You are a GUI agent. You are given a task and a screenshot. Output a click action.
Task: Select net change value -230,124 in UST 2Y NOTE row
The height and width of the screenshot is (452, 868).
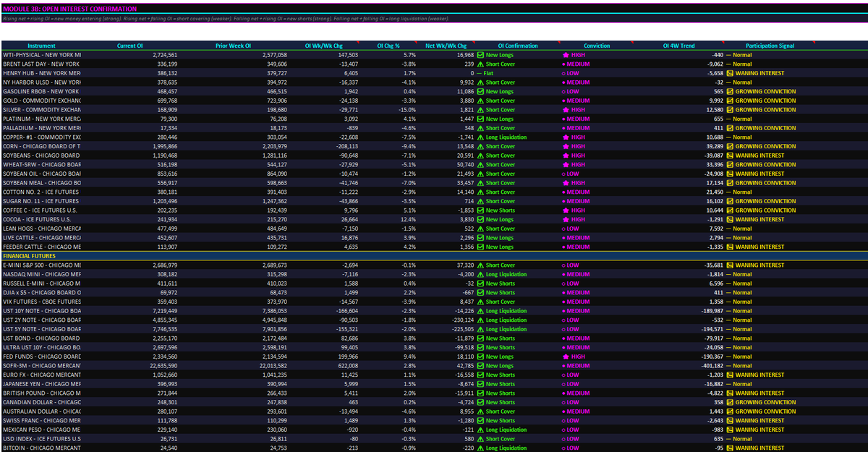(461, 320)
